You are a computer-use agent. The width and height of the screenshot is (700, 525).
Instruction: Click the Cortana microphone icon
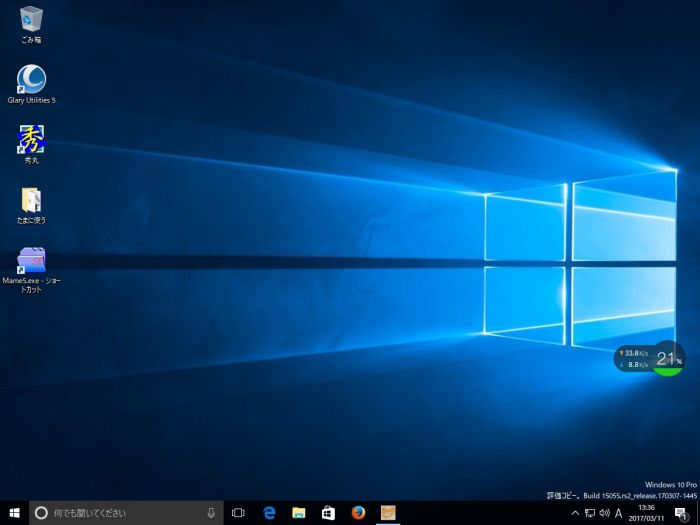pyautogui.click(x=211, y=513)
